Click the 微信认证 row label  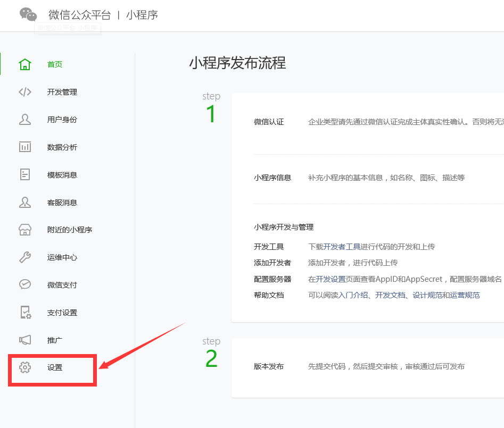point(269,122)
